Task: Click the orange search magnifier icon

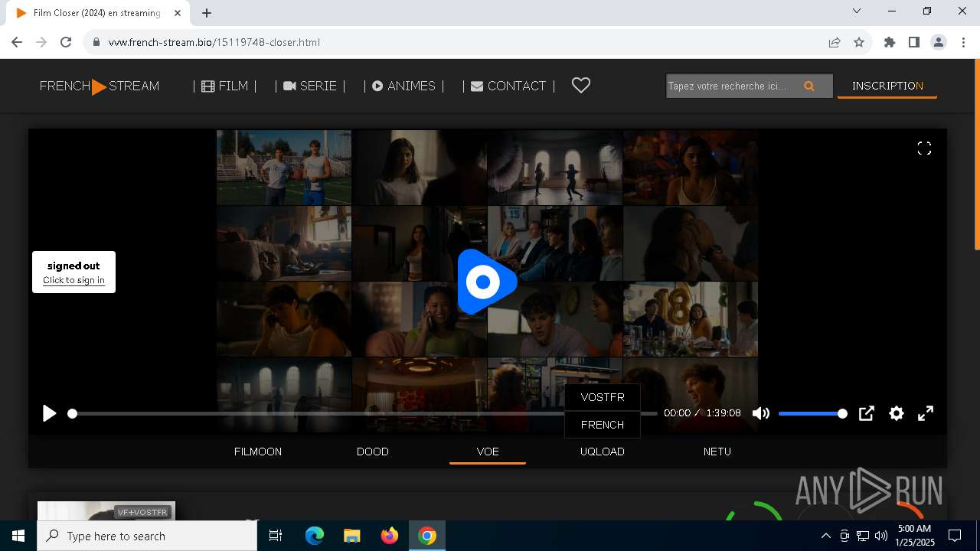Action: point(809,86)
